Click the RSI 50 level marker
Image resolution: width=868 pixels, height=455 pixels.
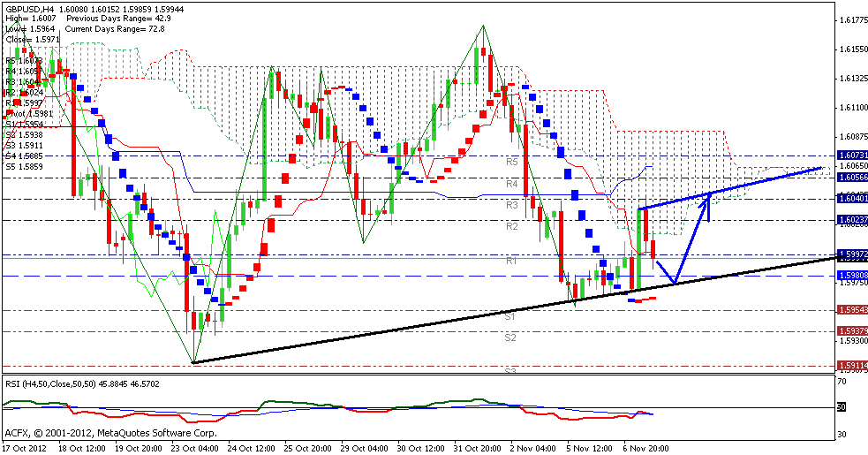[x=842, y=407]
